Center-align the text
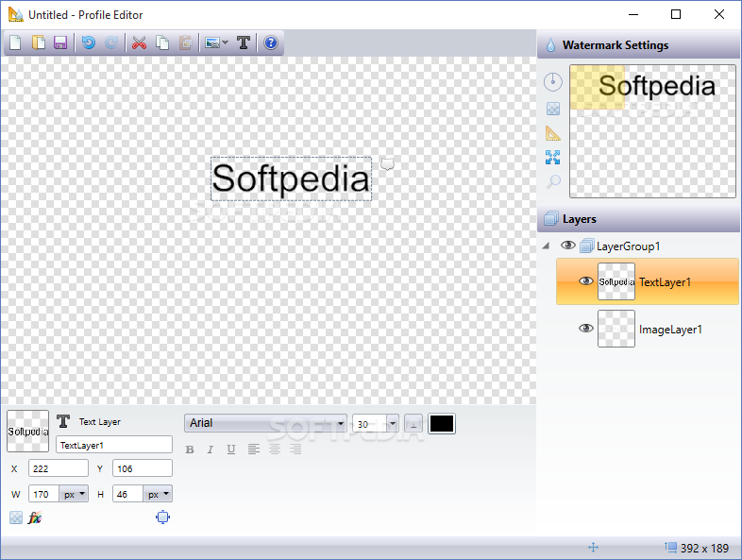Screen dimensions: 742x560 tap(275, 450)
